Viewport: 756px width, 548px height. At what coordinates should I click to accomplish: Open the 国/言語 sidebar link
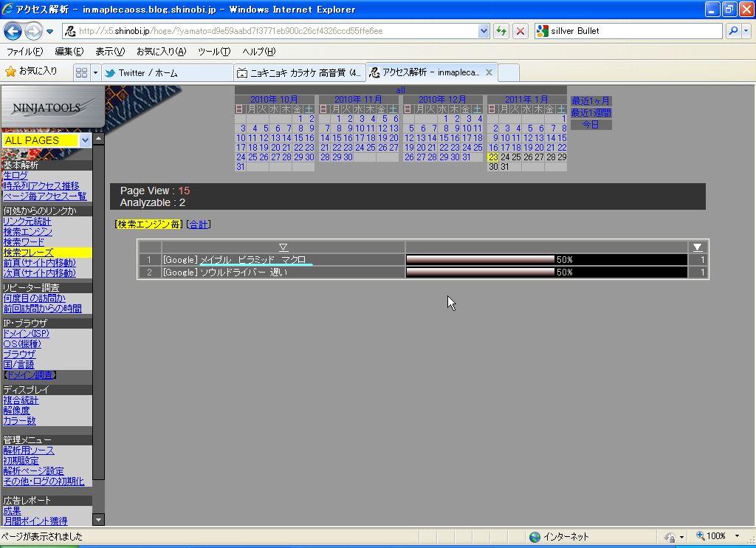click(18, 364)
